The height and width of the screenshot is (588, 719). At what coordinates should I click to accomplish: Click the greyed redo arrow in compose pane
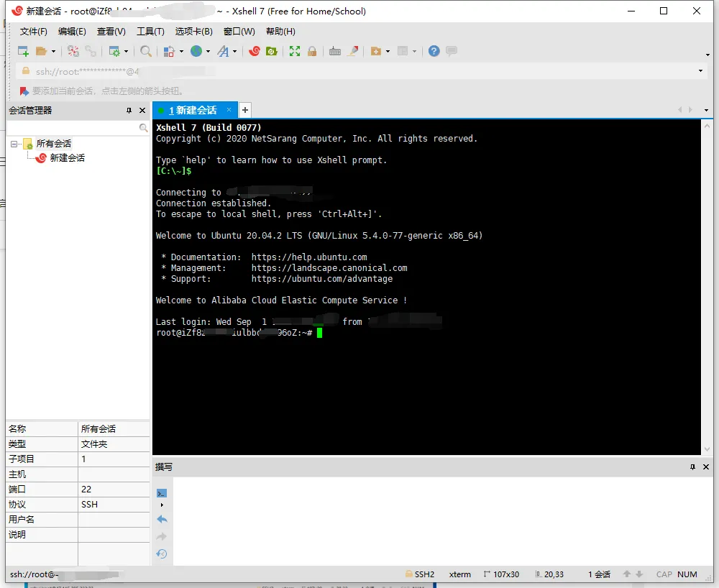[162, 536]
